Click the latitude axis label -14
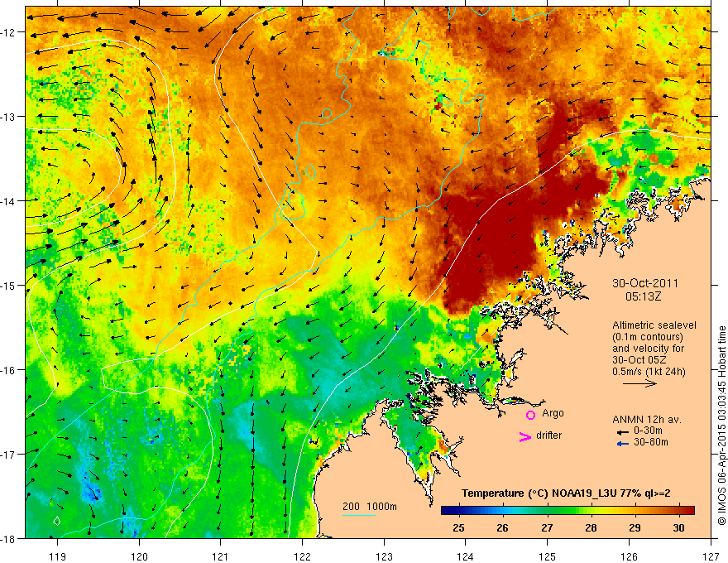This screenshot has height=563, width=728. 8,201
